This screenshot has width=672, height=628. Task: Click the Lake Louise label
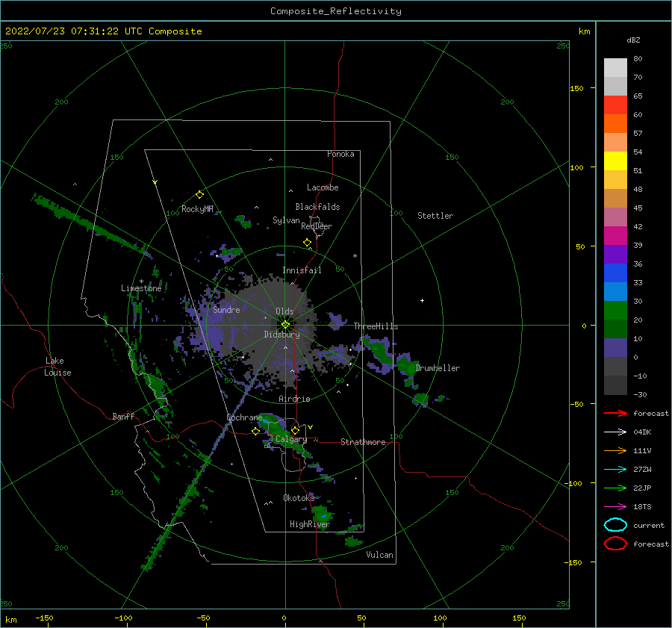point(57,367)
